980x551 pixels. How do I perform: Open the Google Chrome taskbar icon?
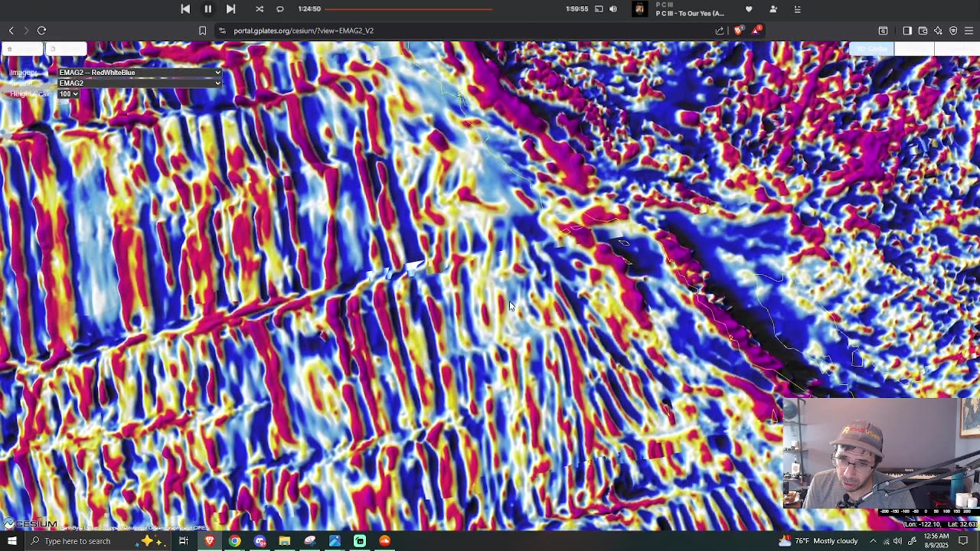pos(234,541)
